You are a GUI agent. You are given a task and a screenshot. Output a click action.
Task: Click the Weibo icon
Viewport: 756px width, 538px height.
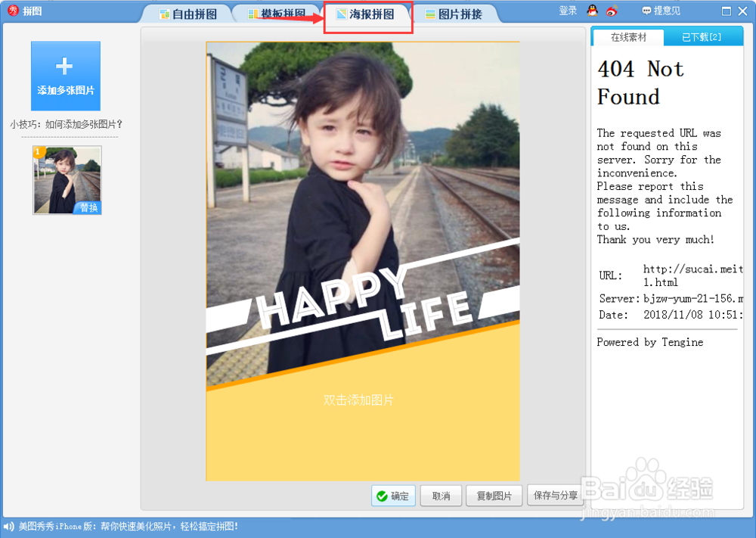[x=612, y=11]
